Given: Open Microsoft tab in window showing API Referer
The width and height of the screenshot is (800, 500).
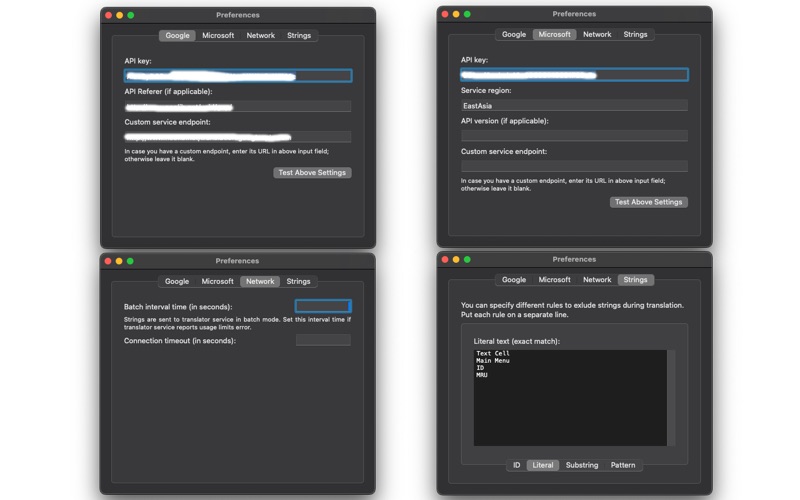Looking at the screenshot, I should (218, 36).
